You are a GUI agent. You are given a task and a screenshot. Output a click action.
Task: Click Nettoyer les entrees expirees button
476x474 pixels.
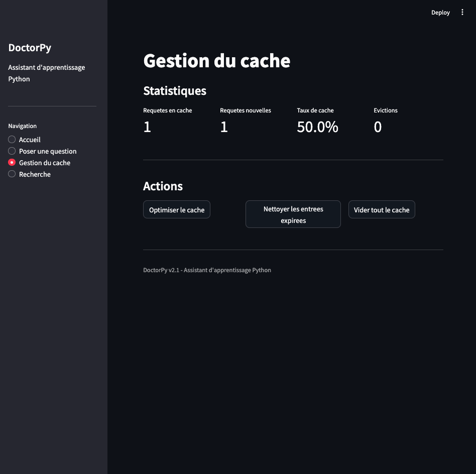(x=293, y=214)
